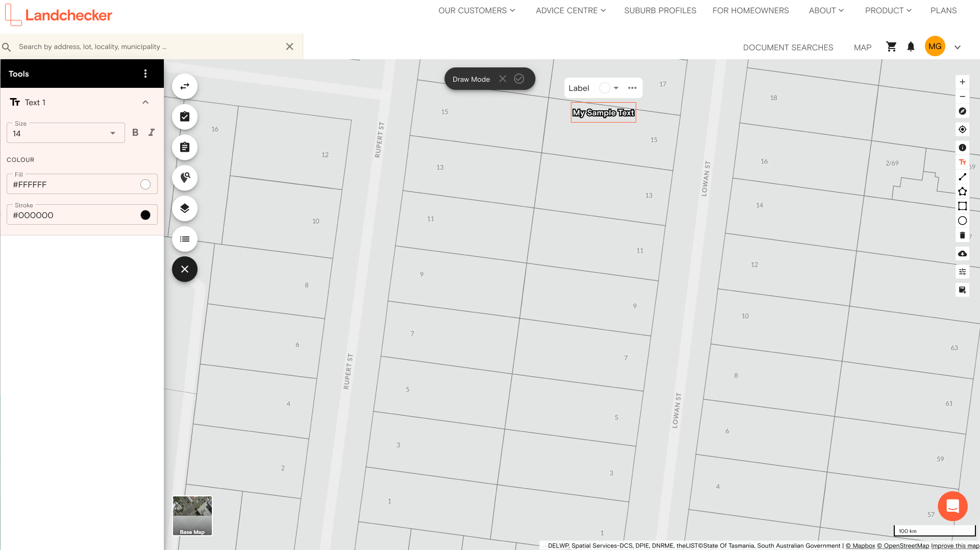This screenshot has height=550, width=980.
Task: Expand the About menu
Action: [826, 10]
